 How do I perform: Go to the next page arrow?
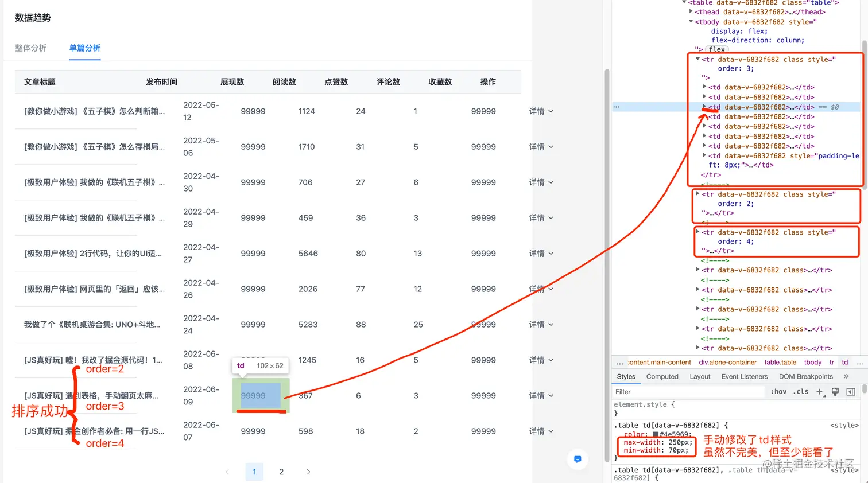[308, 472]
